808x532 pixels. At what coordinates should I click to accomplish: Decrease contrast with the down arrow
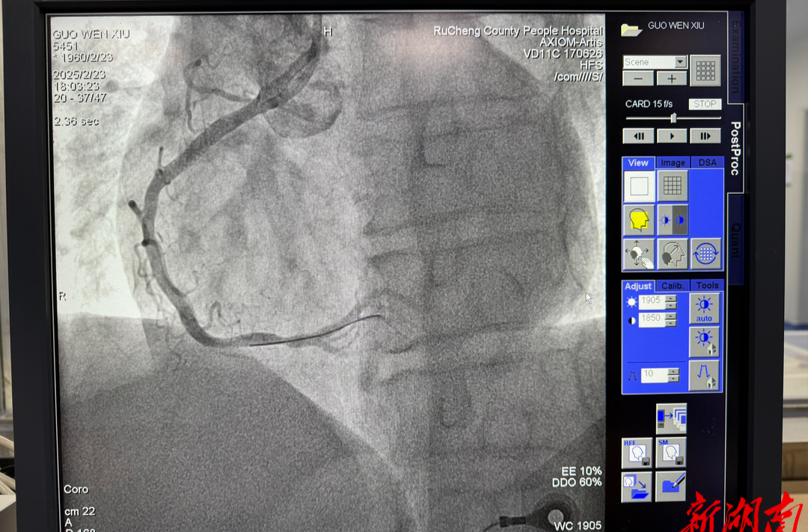click(670, 323)
